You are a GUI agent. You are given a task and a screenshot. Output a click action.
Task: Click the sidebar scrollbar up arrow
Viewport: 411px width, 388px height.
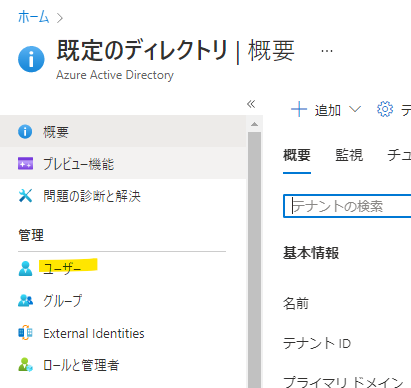(254, 124)
